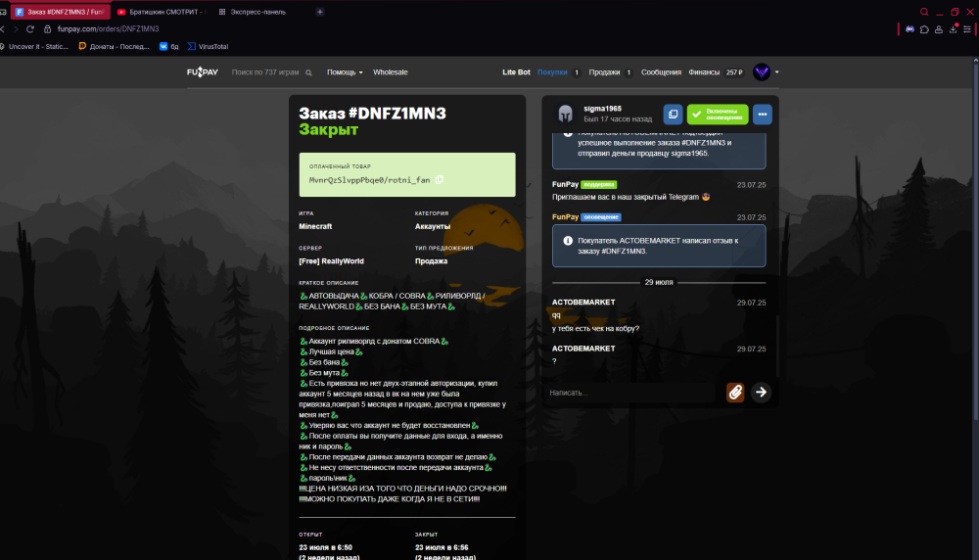The image size is (979, 560).
Task: Open the three-dots chat options button
Action: click(762, 115)
